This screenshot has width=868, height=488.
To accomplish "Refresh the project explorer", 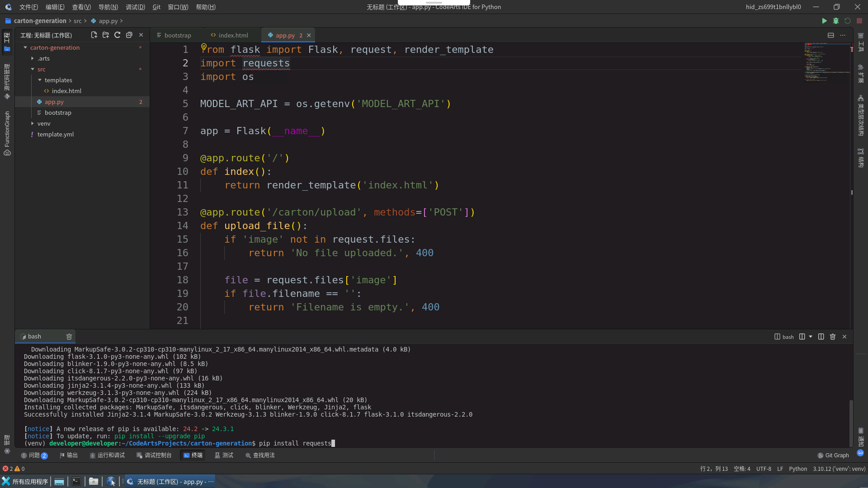I will click(117, 35).
